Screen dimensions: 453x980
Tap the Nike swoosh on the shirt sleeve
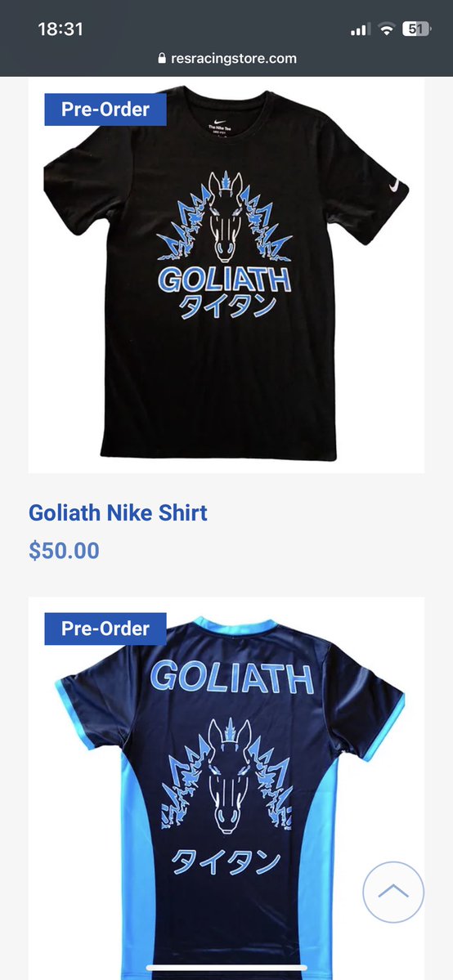click(x=394, y=185)
